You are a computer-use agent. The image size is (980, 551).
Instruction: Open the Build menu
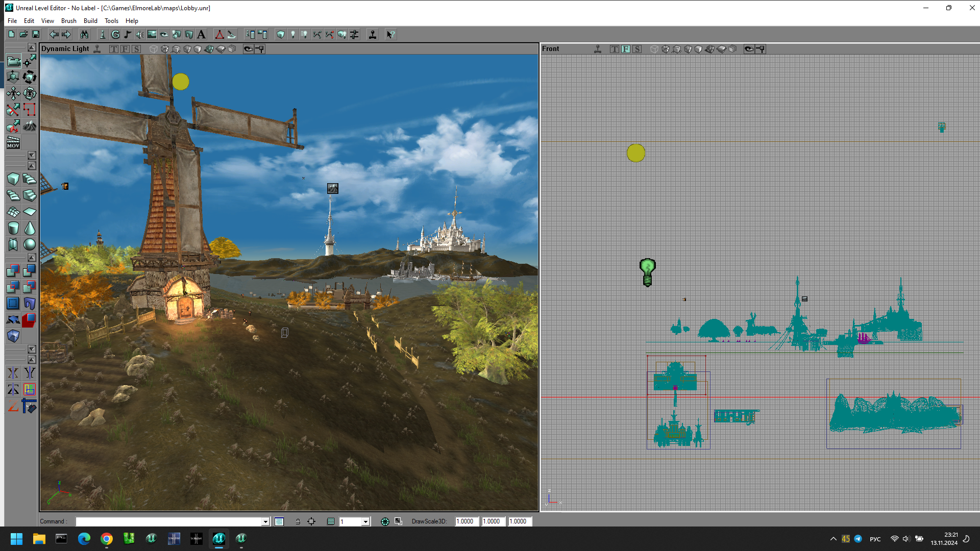(x=90, y=21)
